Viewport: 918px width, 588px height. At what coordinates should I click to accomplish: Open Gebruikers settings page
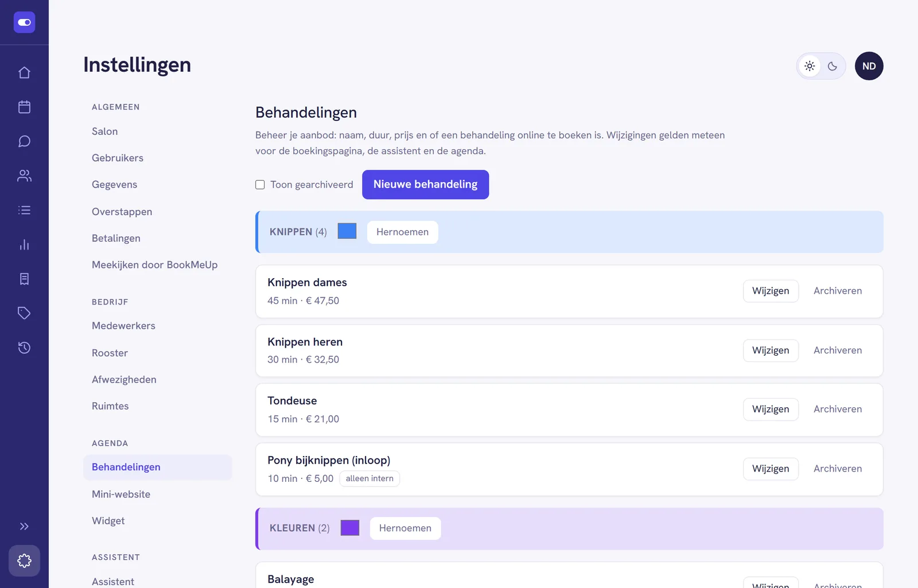(x=158, y=158)
